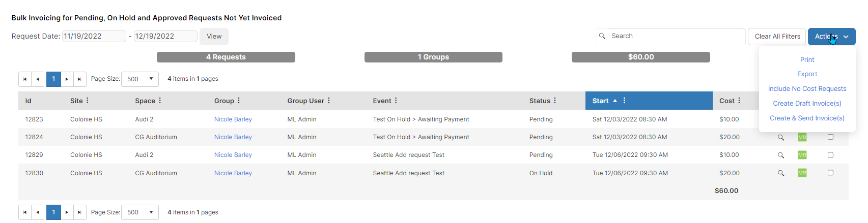Select checkbox for request 12824
Image resolution: width=868 pixels, height=223 pixels.
pyautogui.click(x=830, y=137)
